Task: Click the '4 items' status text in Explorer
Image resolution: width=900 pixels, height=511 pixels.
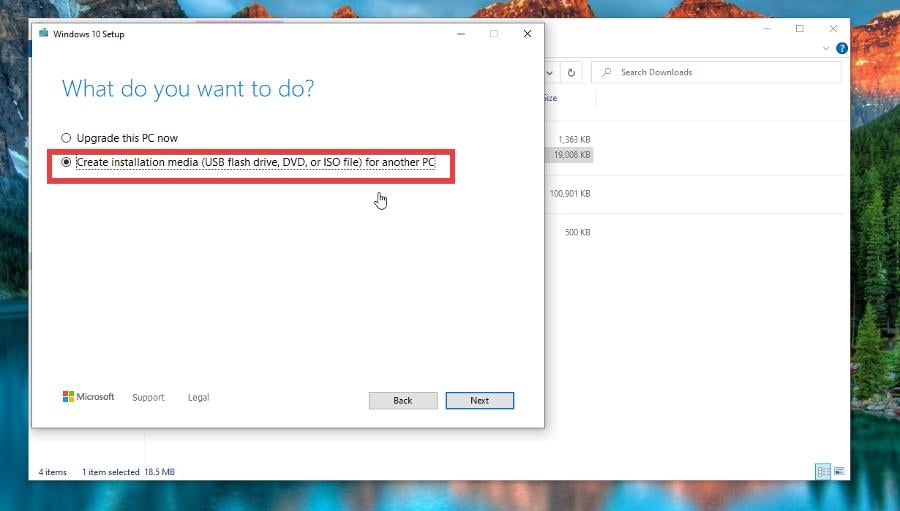Action: 52,472
